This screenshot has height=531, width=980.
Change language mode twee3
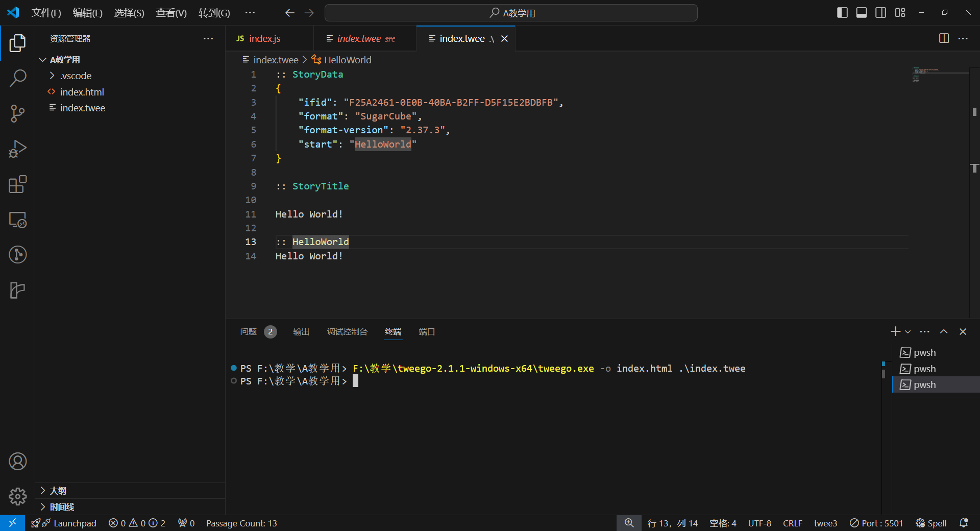click(825, 523)
